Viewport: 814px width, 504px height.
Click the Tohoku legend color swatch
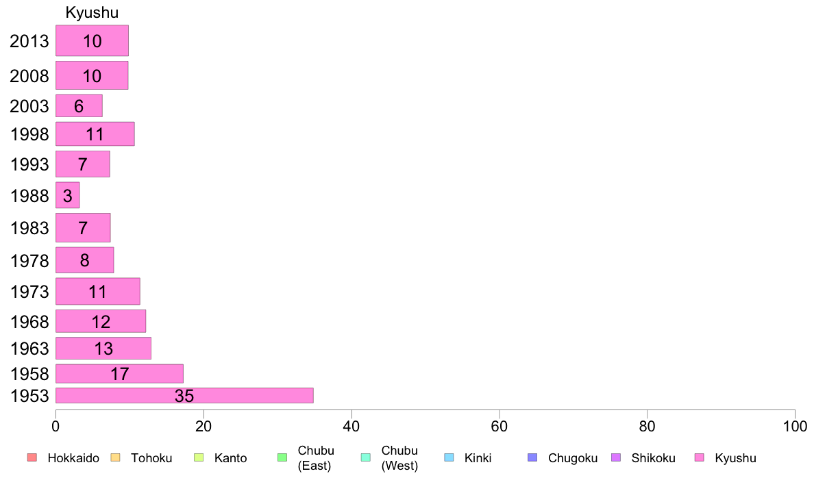[115, 457]
